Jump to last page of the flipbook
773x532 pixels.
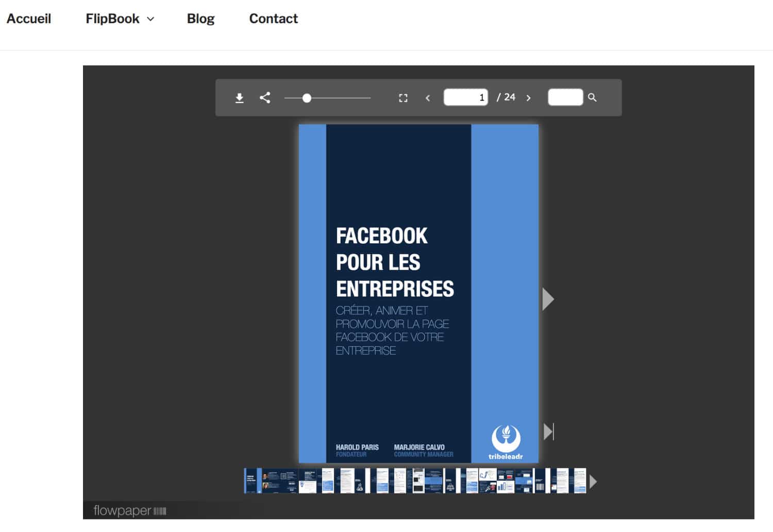pos(549,431)
